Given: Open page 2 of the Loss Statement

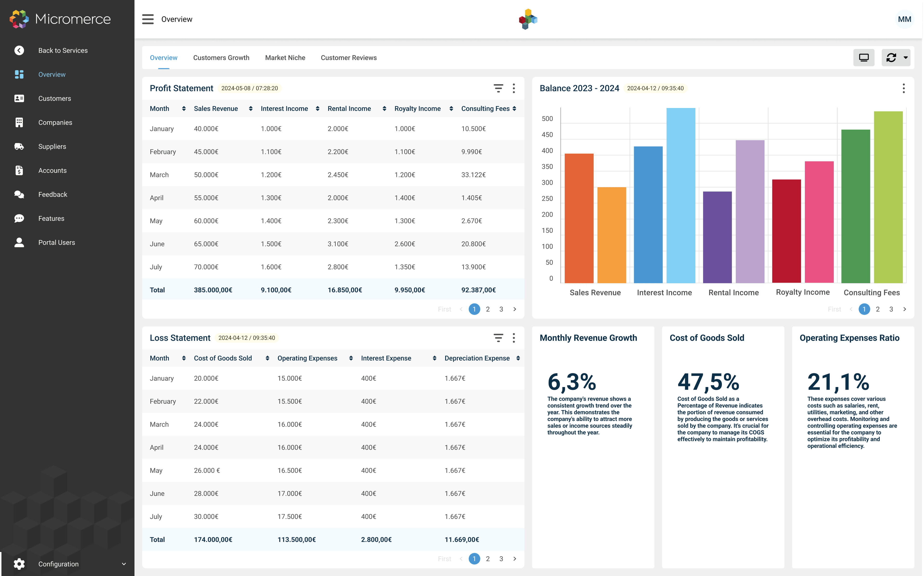Looking at the screenshot, I should (x=488, y=558).
